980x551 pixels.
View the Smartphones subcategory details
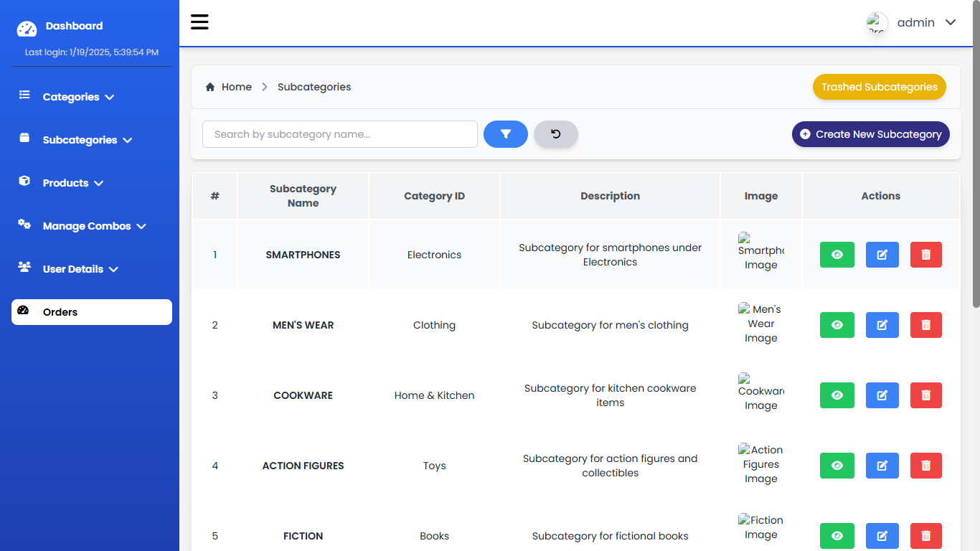click(x=837, y=255)
